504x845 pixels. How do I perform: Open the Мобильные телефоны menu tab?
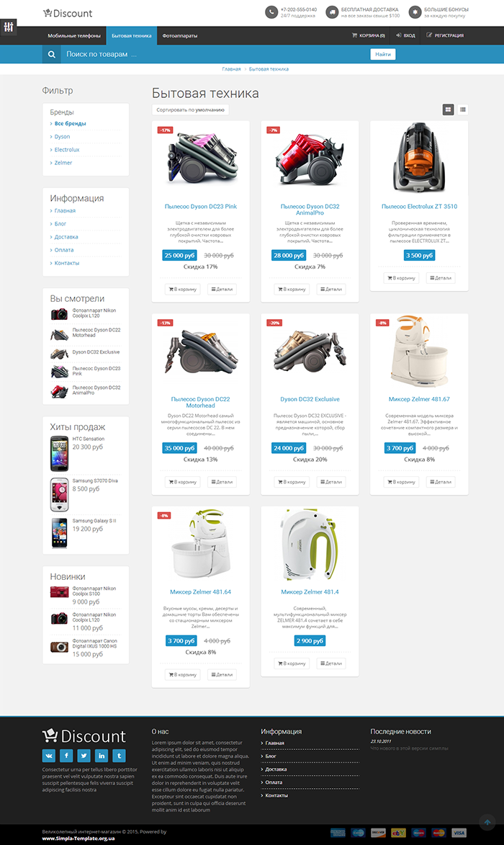coord(74,35)
